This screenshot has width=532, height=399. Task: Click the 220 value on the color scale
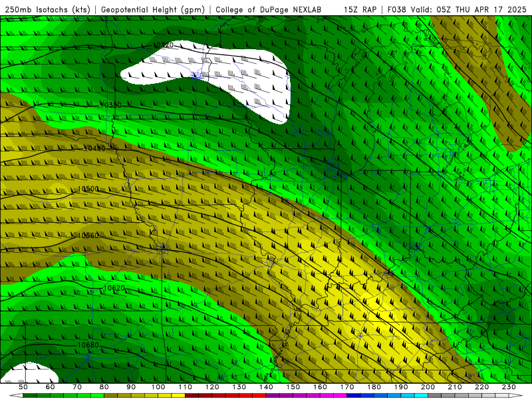click(x=481, y=387)
